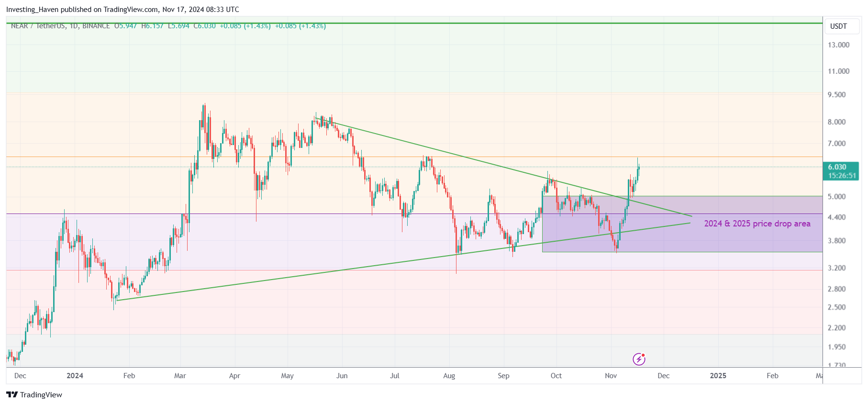Click the 13.000 price axis label
Image resolution: width=868 pixels, height=405 pixels.
838,45
